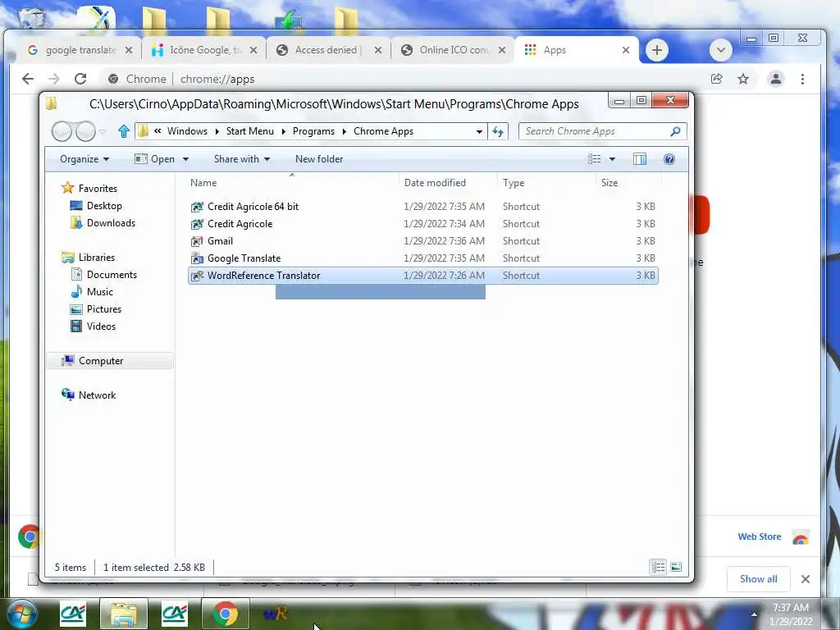Screen dimensions: 840x630
Task: Open a new Chrome tab
Action: [x=657, y=50]
